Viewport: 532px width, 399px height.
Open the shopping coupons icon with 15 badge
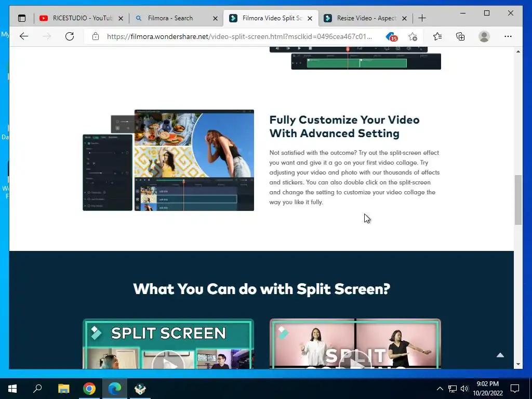pos(392,37)
